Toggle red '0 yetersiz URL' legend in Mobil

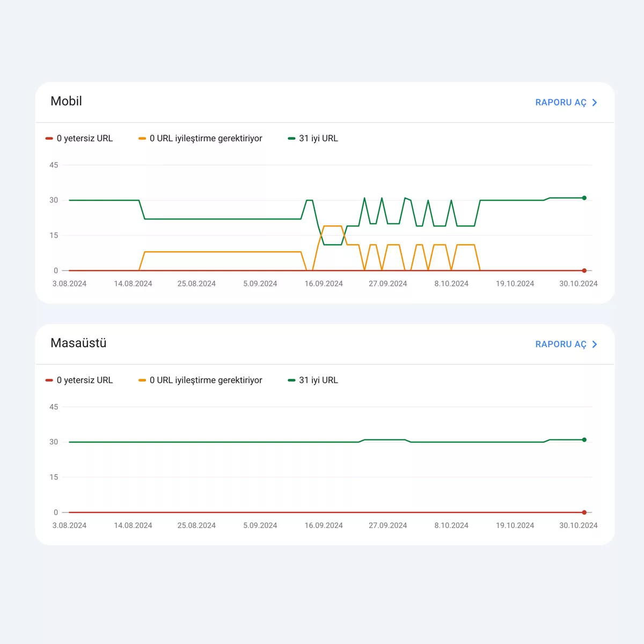[x=79, y=138]
